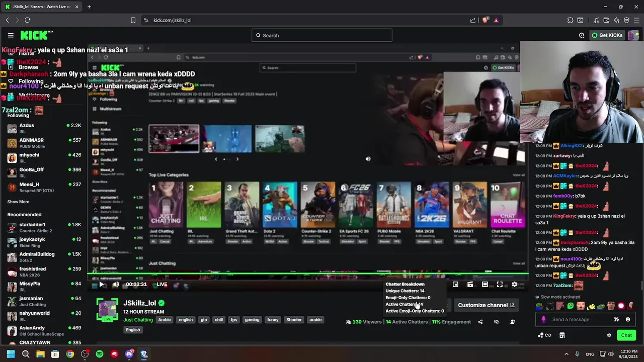This screenshot has width=644, height=362.
Task: Enable theater mode on the player
Action: (485, 285)
